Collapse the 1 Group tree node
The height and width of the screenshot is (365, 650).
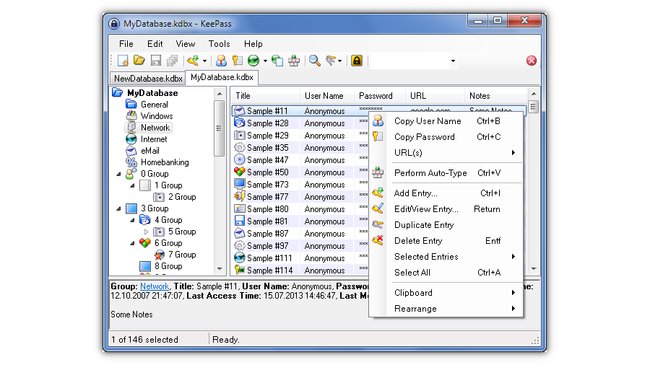point(132,185)
